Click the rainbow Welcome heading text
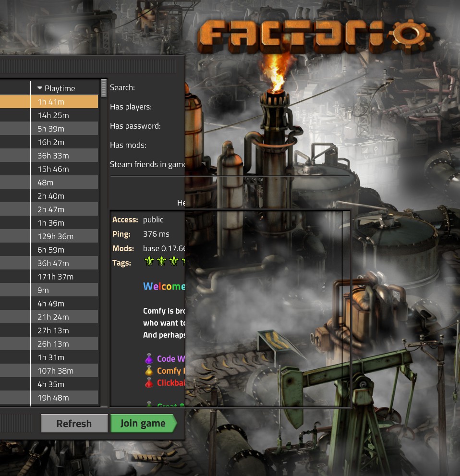Viewport: 460px width, 476px height. 164,286
